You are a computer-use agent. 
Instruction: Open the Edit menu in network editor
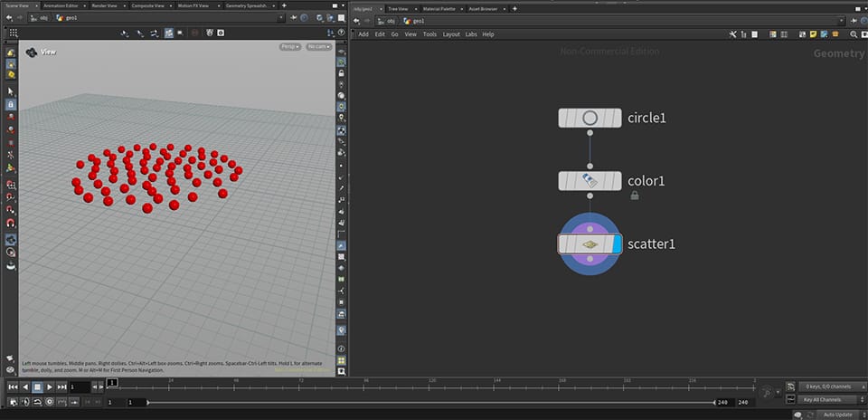click(380, 34)
